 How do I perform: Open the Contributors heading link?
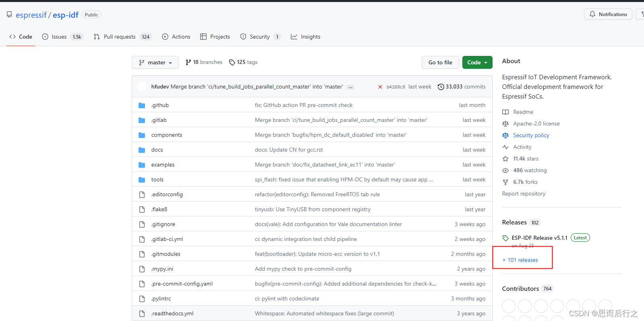coord(520,289)
